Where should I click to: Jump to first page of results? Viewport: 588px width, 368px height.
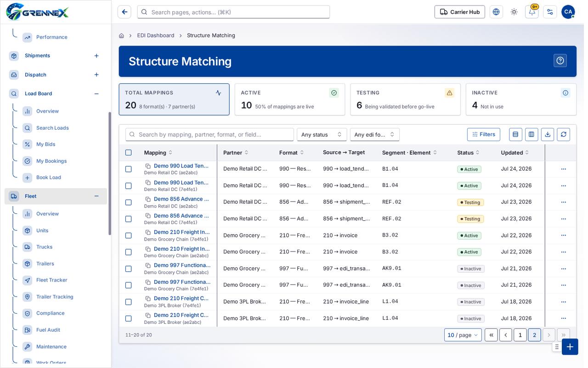[491, 335]
